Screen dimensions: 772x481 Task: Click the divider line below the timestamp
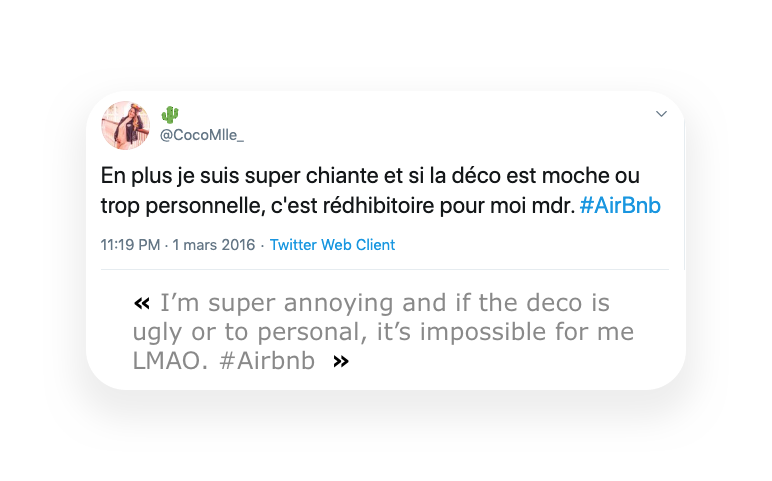pos(385,270)
